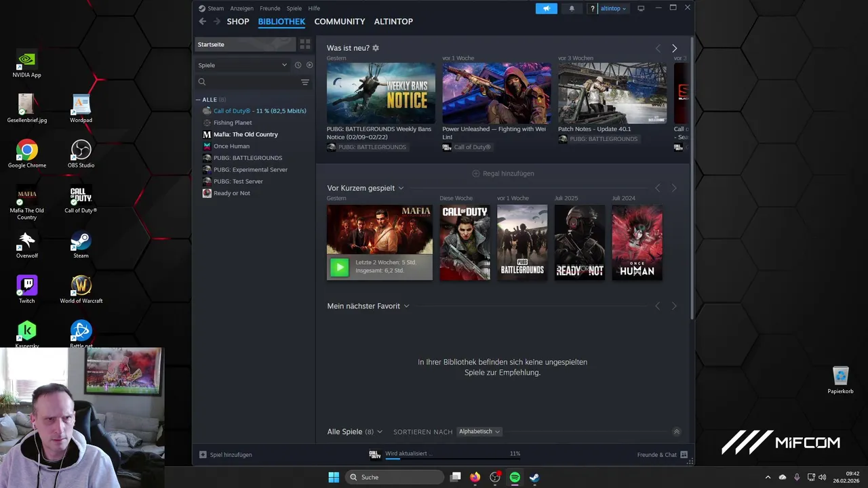Open Wordpad desktop shortcut

coord(81,108)
